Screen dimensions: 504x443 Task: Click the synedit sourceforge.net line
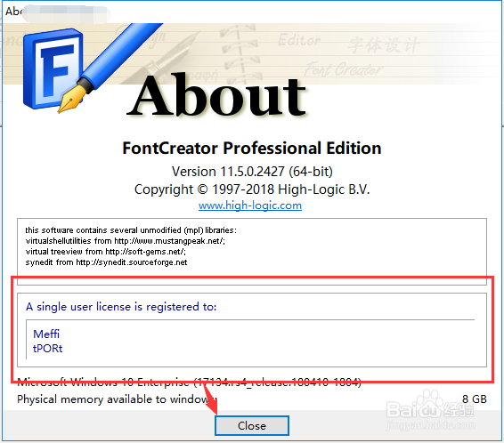(x=106, y=262)
